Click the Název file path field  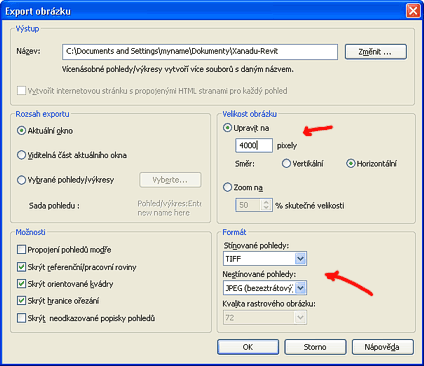(200, 52)
